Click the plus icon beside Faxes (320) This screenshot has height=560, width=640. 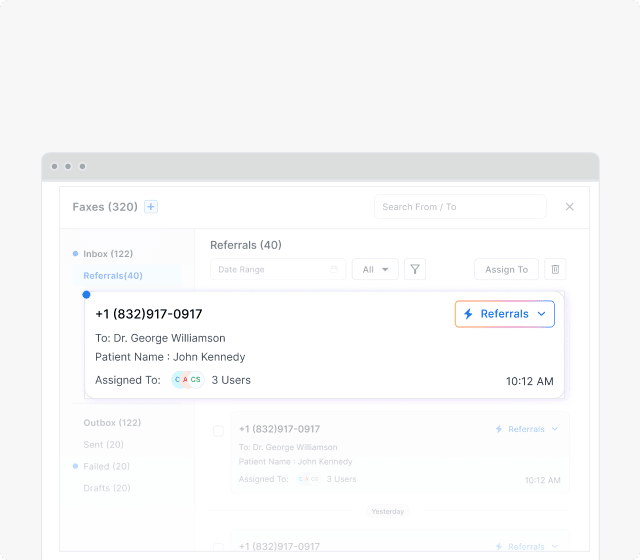(151, 207)
